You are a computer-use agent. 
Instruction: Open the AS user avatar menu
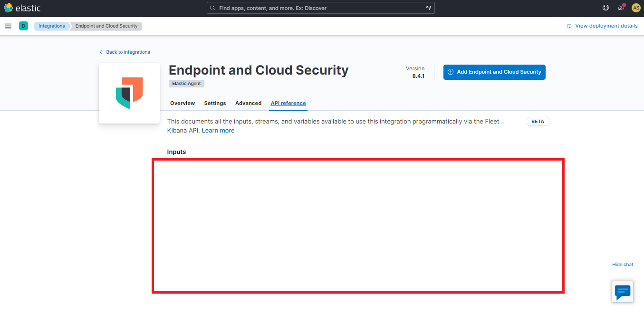click(x=636, y=8)
